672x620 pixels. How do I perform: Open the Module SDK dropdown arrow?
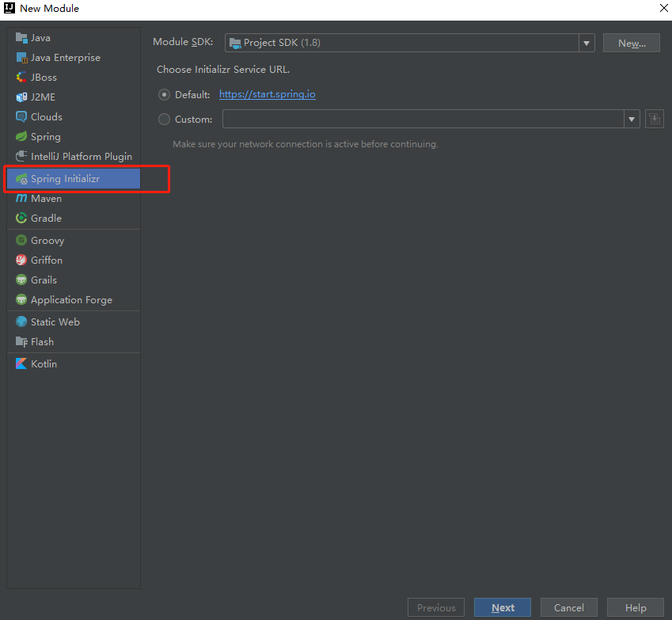tap(587, 43)
